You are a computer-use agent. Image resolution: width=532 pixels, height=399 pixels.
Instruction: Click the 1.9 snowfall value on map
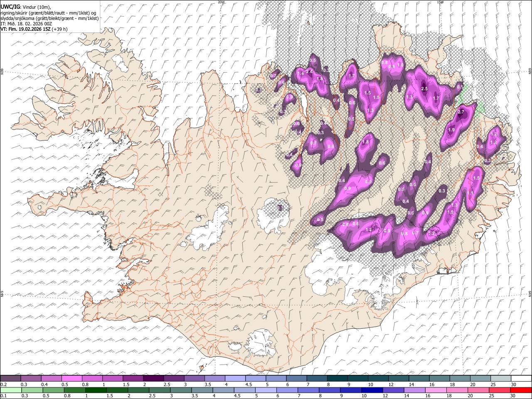pos(451,130)
